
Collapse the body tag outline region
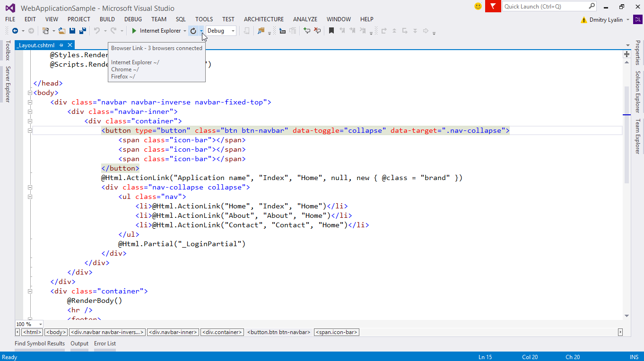(30, 93)
